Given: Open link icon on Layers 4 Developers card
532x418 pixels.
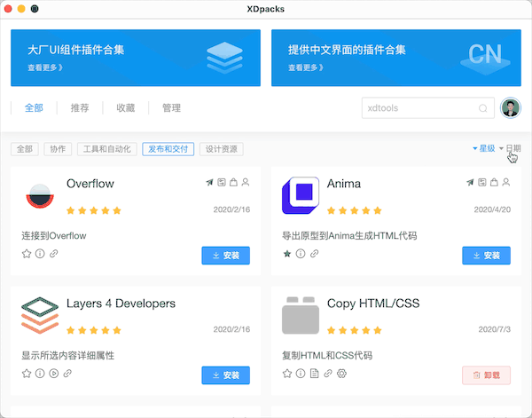Looking at the screenshot, I should [x=67, y=374].
